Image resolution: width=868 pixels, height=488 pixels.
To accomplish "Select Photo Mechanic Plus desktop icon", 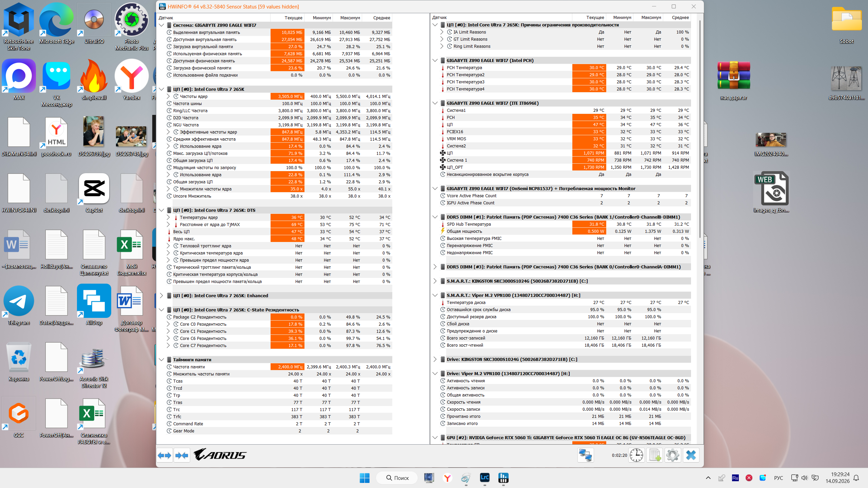I will click(x=132, y=26).
